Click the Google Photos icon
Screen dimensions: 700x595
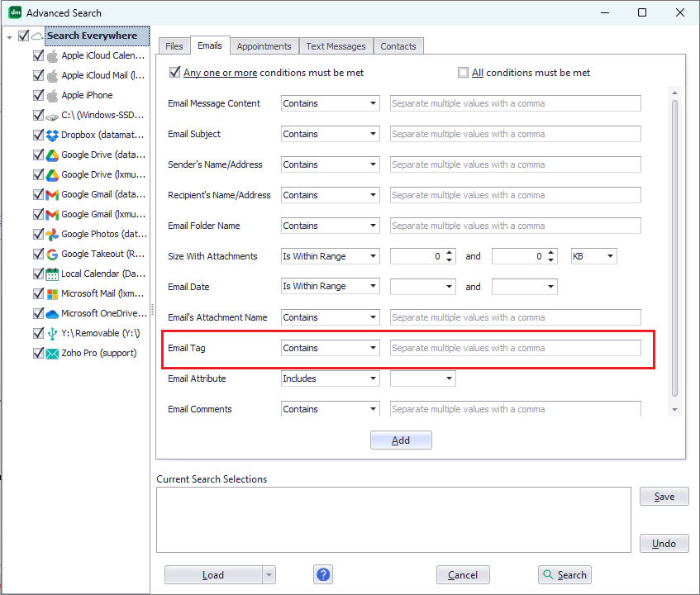[x=50, y=234]
